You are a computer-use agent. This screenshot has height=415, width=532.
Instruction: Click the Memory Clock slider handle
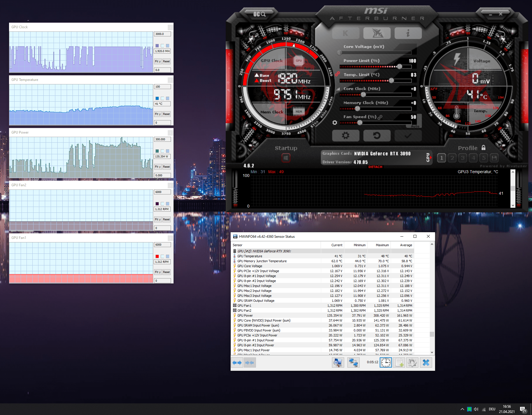click(357, 109)
